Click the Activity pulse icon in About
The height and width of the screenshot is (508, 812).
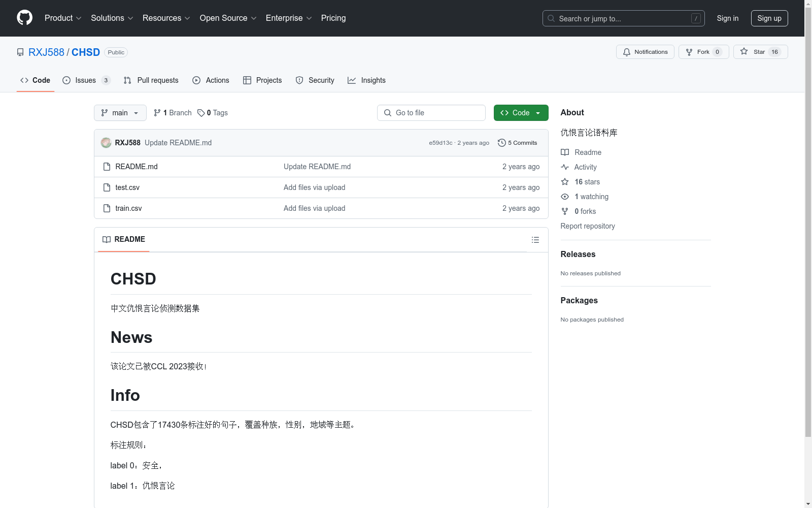[x=565, y=167]
